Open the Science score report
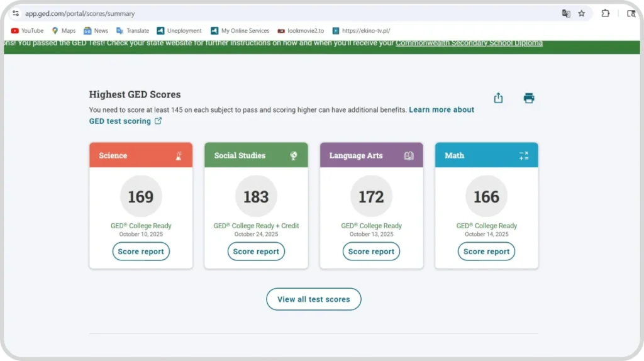644x361 pixels. coord(141,252)
